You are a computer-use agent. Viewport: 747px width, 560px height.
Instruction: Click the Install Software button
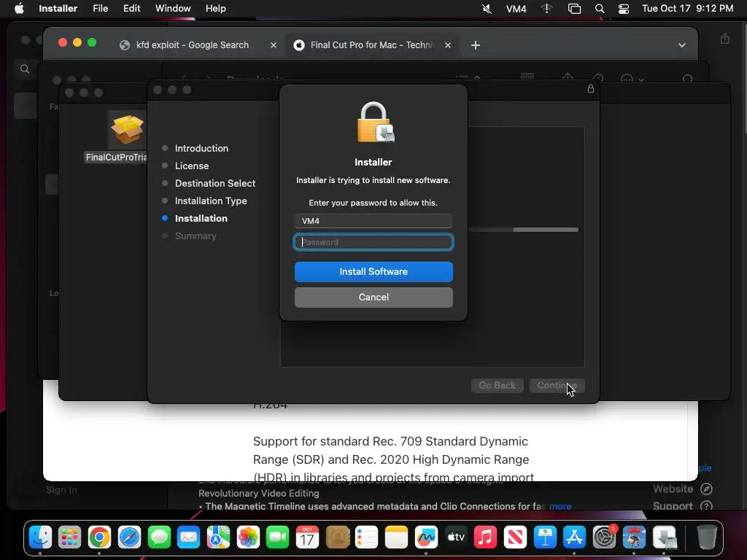click(373, 272)
